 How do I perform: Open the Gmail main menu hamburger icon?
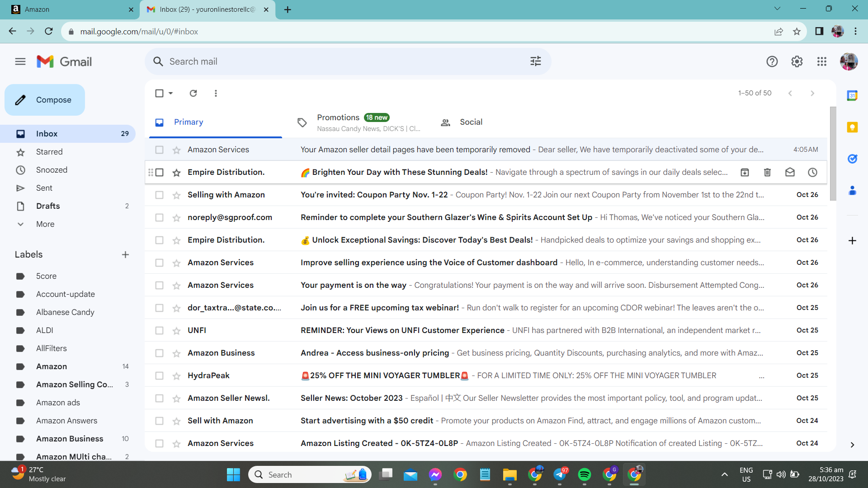tap(20, 61)
